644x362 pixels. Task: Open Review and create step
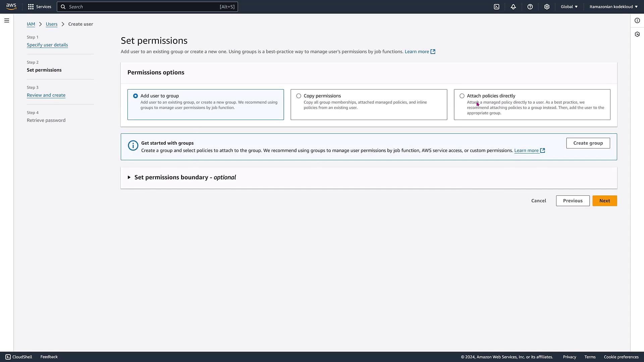click(46, 95)
